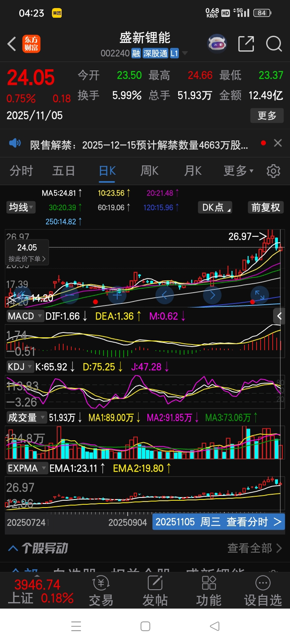Zoom out chart with minus circle
Viewport: 290px width, 644px height.
(69, 295)
